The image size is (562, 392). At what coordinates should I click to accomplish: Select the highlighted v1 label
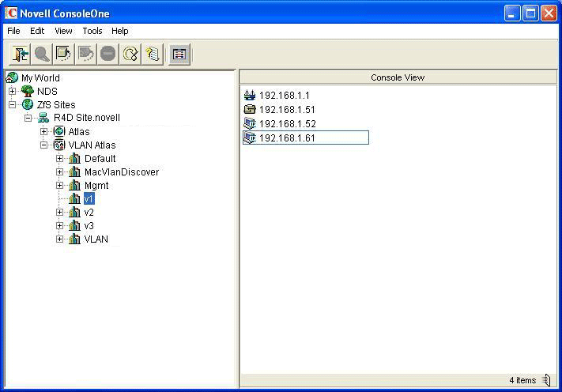(89, 198)
